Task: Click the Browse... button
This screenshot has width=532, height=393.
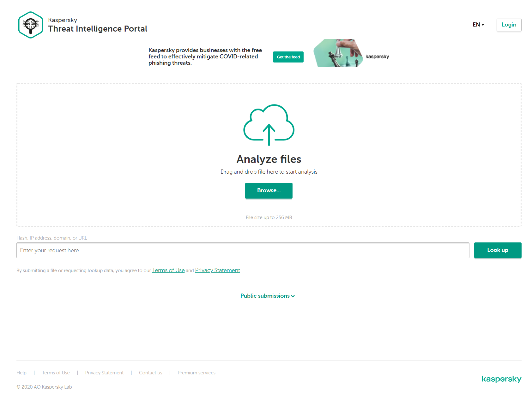Action: click(269, 191)
